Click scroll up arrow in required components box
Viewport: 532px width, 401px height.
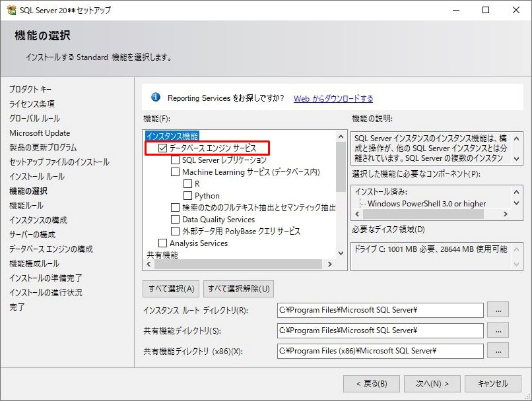(x=516, y=192)
